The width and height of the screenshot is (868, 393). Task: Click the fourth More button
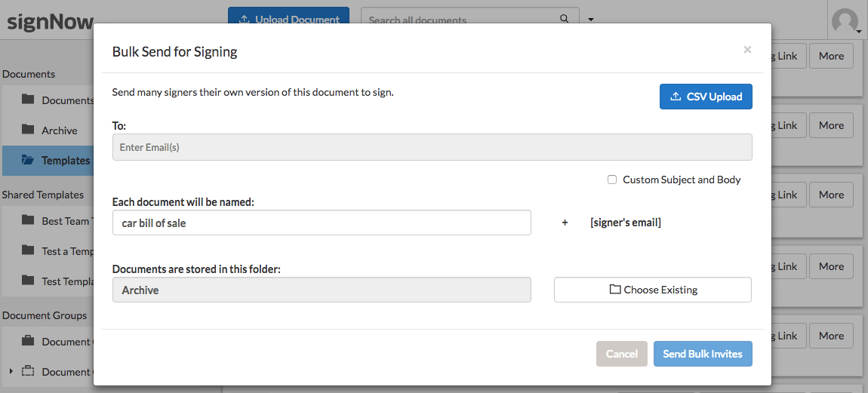click(x=832, y=266)
